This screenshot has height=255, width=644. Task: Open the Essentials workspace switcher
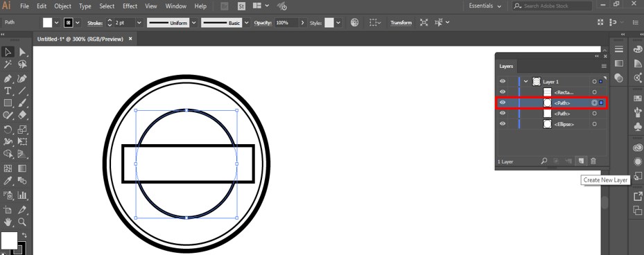click(485, 6)
